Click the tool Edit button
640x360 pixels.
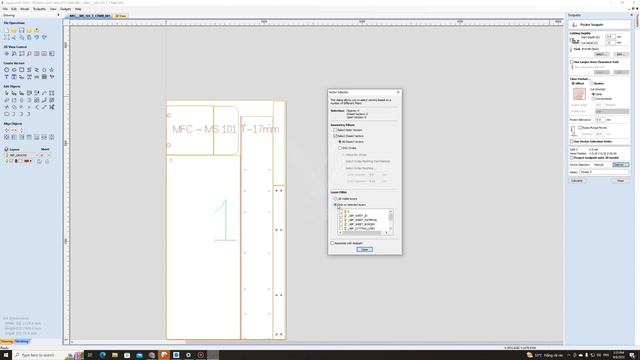click(620, 54)
